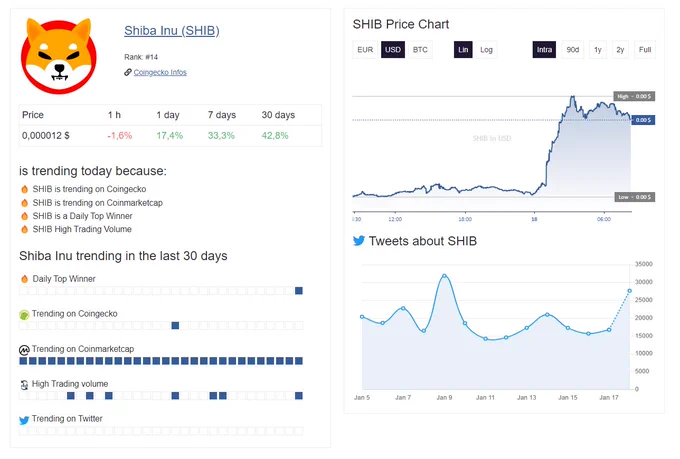
Task: Click the flame icon beside 'SHIB is a Daily Top Winner'
Action: tap(25, 216)
